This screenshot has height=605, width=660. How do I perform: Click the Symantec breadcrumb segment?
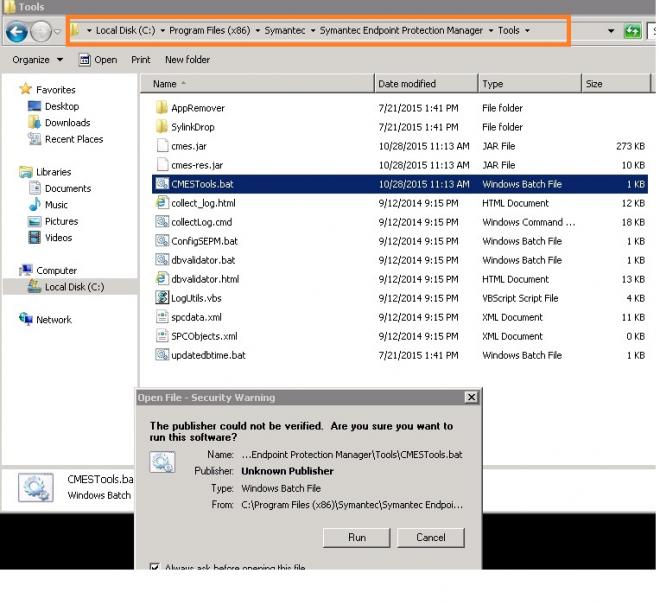(285, 31)
